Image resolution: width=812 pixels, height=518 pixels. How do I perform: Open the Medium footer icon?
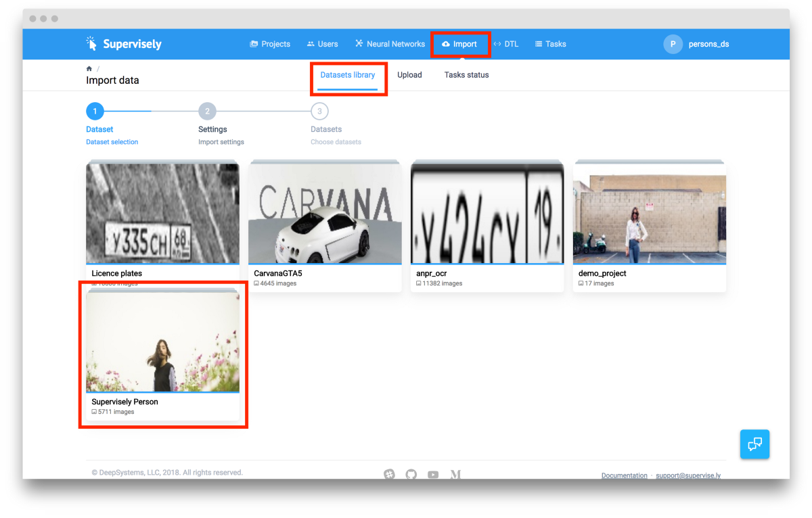(x=455, y=475)
